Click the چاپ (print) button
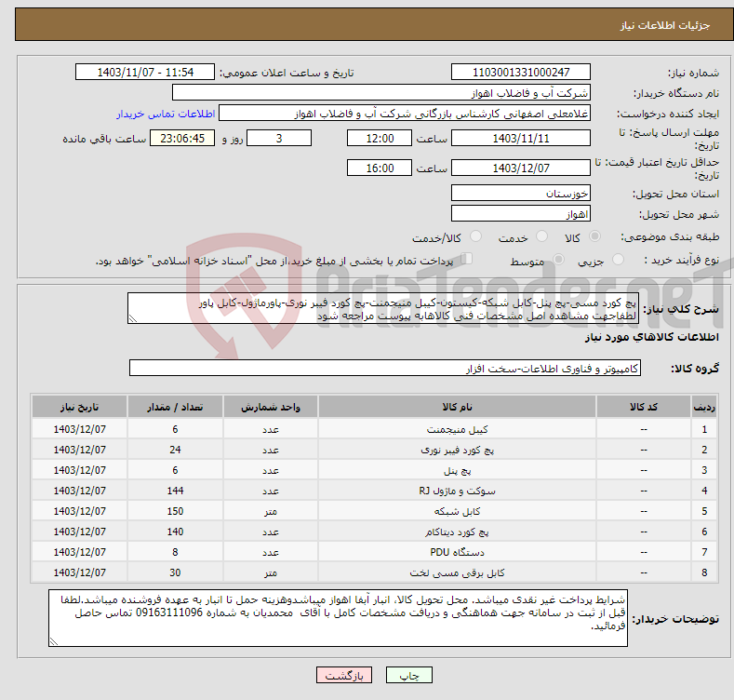Screen dimensions: 734x700 click(408, 675)
